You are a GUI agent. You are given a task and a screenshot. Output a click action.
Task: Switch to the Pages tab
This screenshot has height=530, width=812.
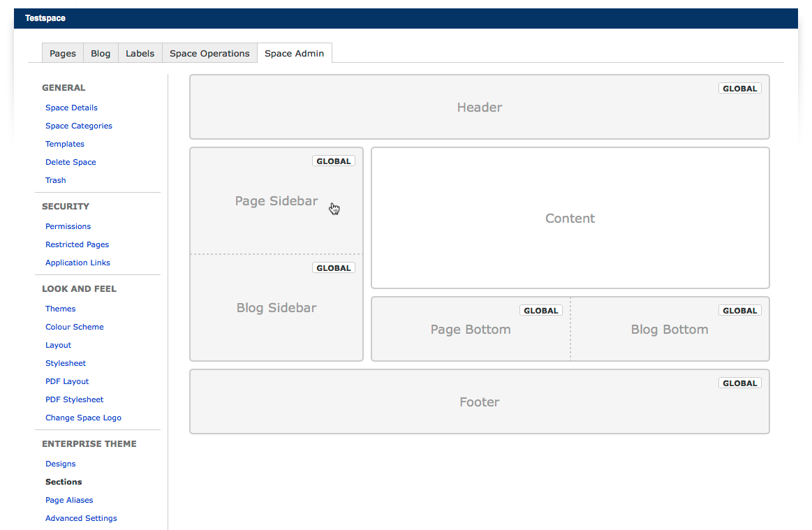(62, 53)
